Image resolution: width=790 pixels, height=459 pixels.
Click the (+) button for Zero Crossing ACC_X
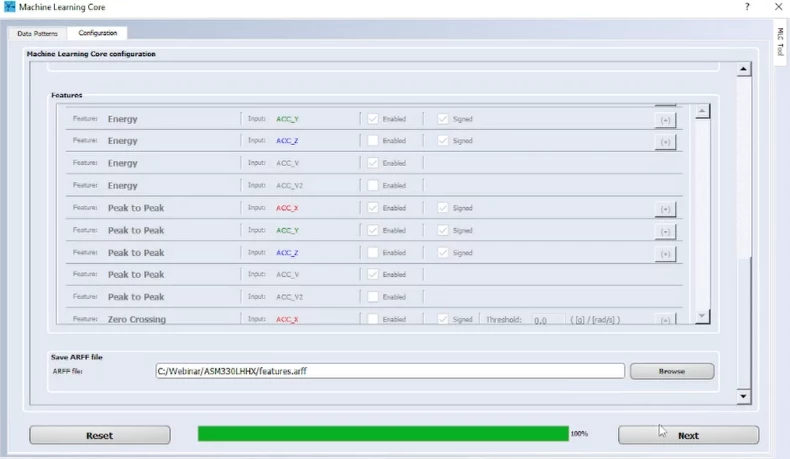665,319
